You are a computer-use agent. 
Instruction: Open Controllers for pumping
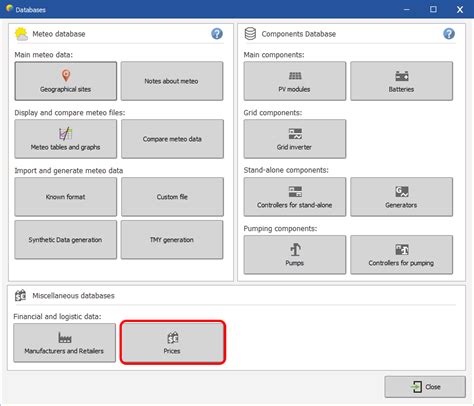401,255
